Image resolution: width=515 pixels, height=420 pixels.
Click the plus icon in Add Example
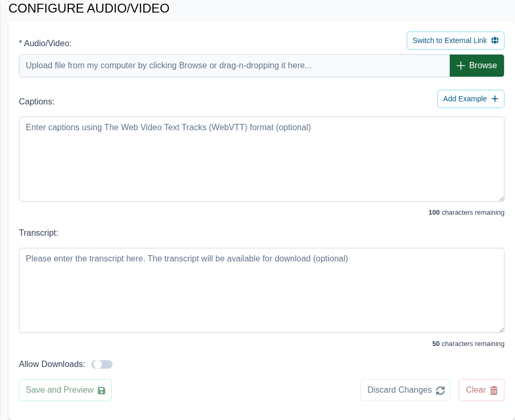click(x=495, y=99)
